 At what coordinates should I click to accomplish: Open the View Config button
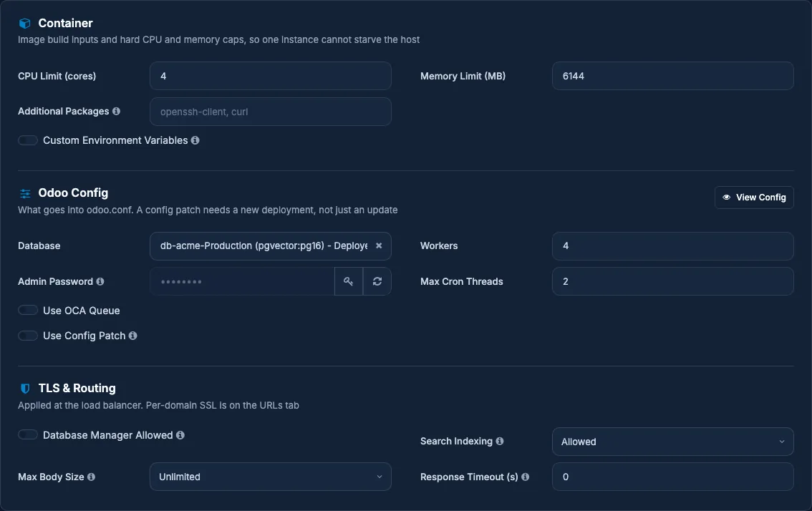754,198
